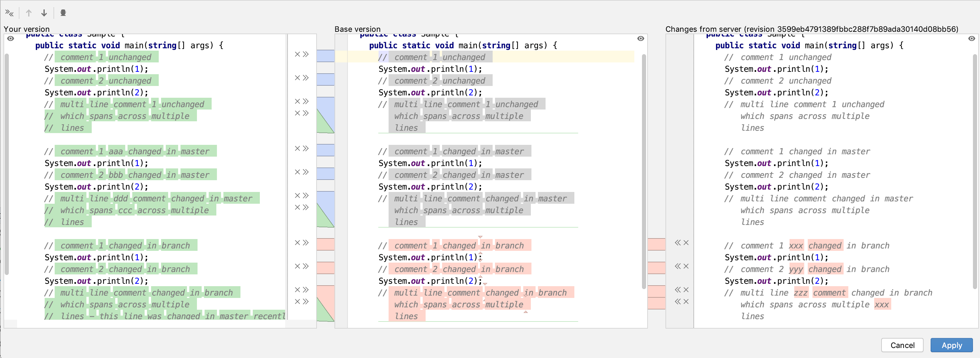Image resolution: width=980 pixels, height=358 pixels.
Task: Click blue change marker beside 'comment 1 unchanged'
Action: point(325,56)
